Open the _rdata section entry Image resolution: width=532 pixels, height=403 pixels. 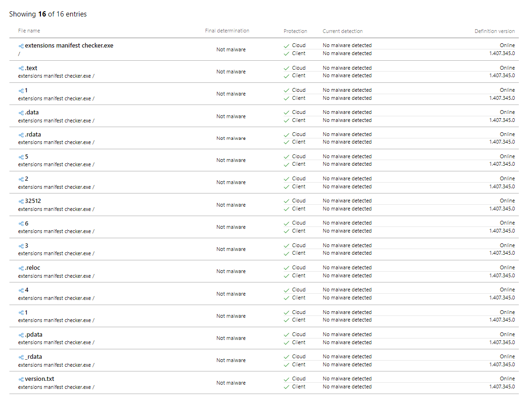coord(33,356)
